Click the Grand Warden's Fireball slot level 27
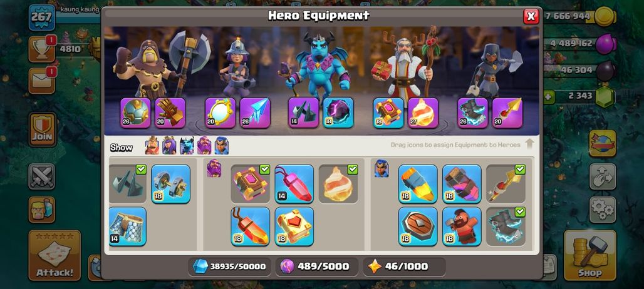Screen dimensions: 644x289 point(423,113)
